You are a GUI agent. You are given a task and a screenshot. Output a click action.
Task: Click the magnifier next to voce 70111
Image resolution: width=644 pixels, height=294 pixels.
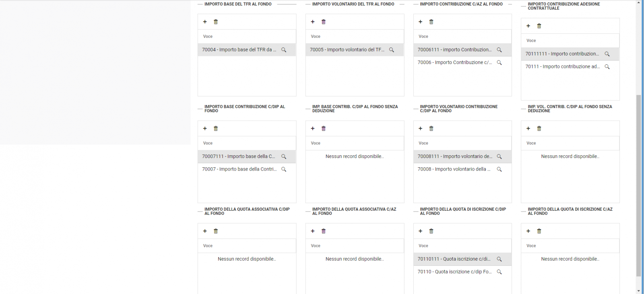pyautogui.click(x=607, y=67)
